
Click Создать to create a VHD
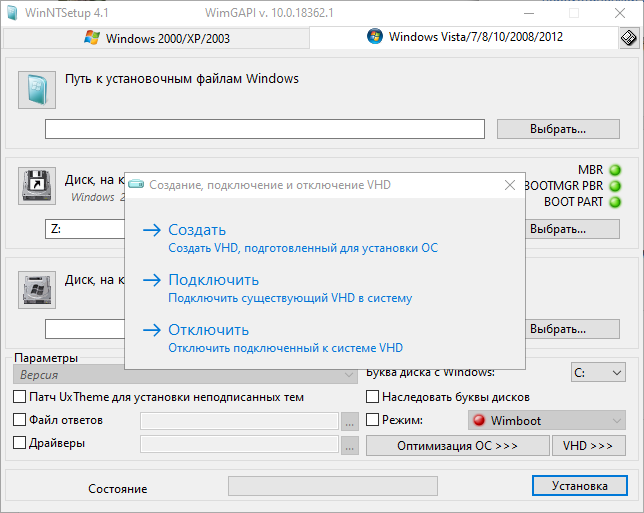point(197,230)
